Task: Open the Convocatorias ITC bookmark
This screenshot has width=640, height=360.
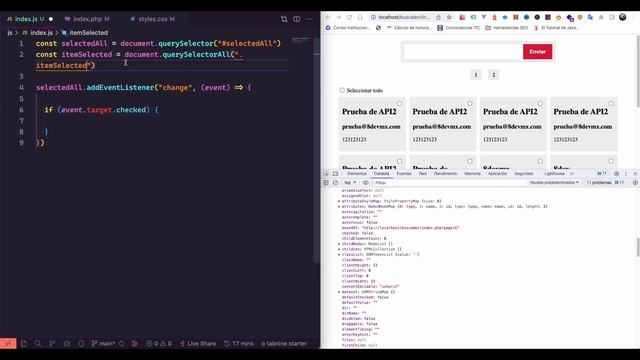Action: pos(458,28)
